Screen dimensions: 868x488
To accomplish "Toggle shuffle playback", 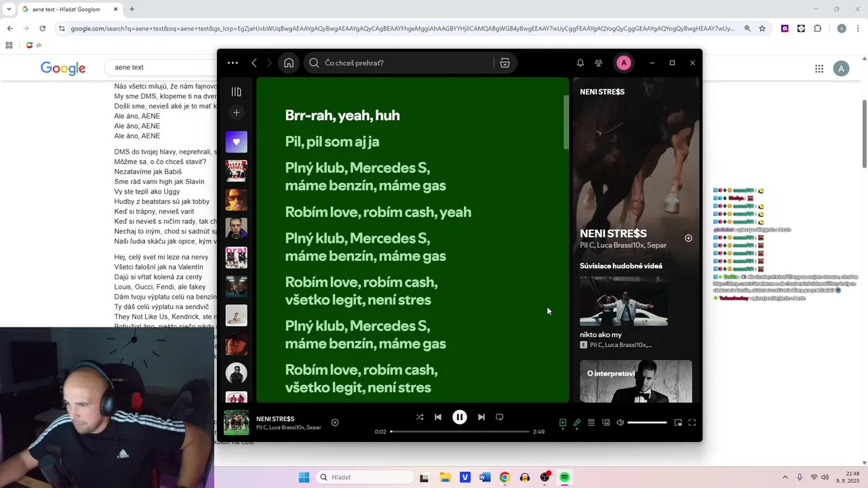I will pos(420,417).
